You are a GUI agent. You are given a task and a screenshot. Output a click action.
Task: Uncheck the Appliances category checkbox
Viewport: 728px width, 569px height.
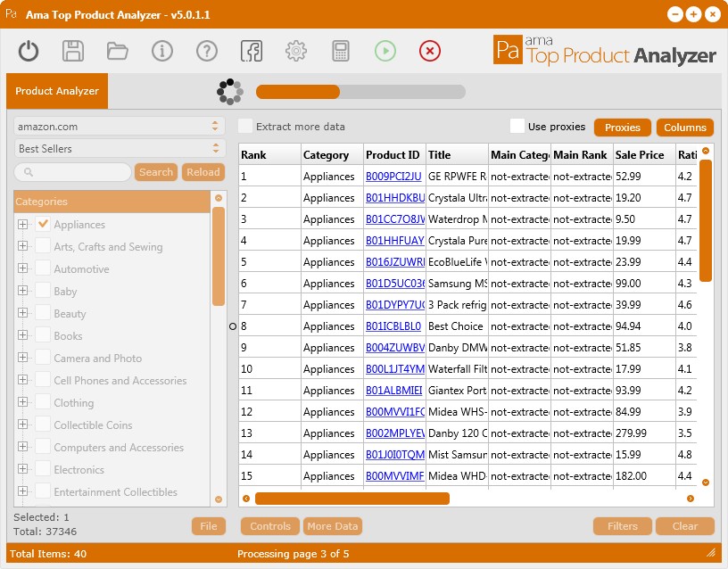click(x=43, y=224)
